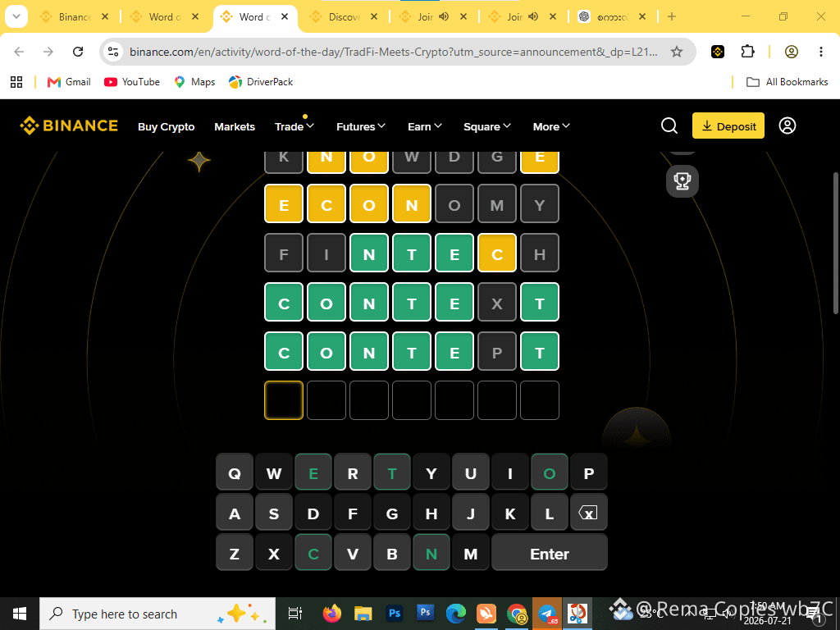Open File Explorer from the taskbar

(363, 614)
